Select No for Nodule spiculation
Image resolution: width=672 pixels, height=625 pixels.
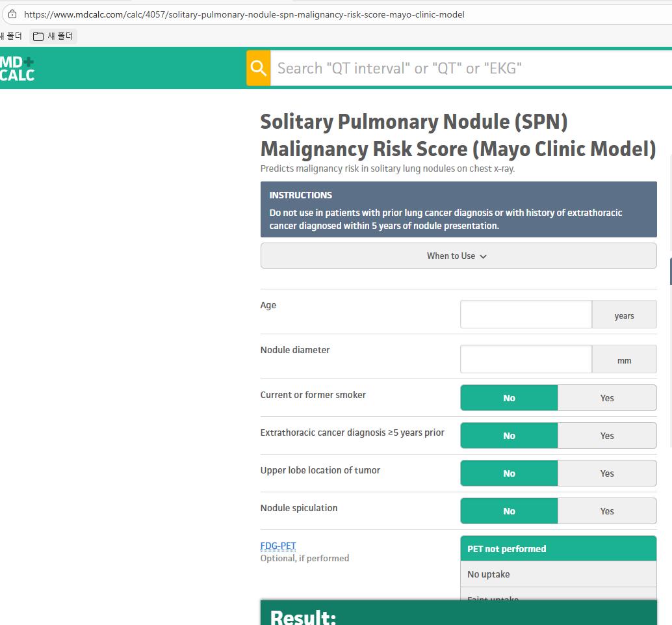[509, 511]
